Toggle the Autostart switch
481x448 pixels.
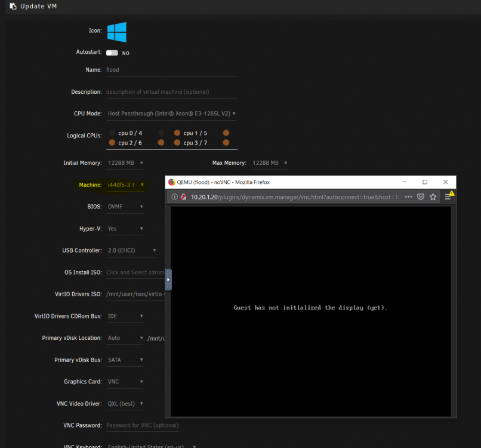pyautogui.click(x=112, y=53)
